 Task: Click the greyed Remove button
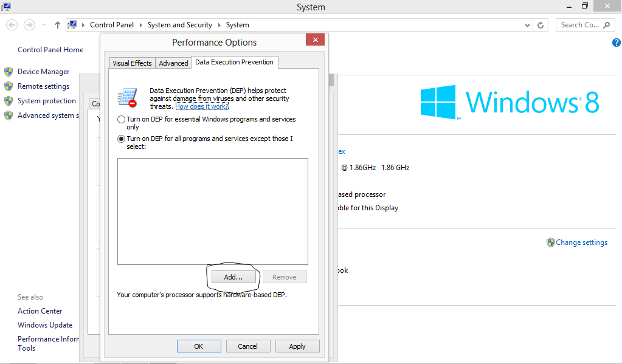(x=285, y=276)
